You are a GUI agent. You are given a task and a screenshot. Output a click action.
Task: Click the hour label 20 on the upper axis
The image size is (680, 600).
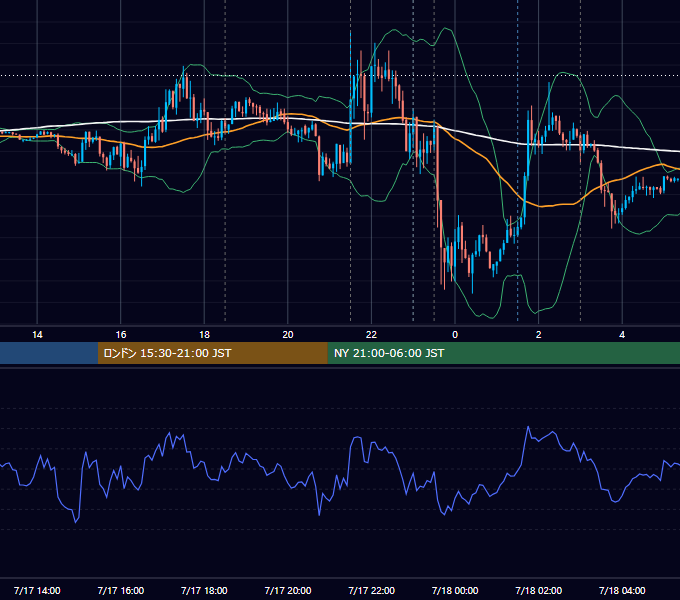[x=288, y=335]
